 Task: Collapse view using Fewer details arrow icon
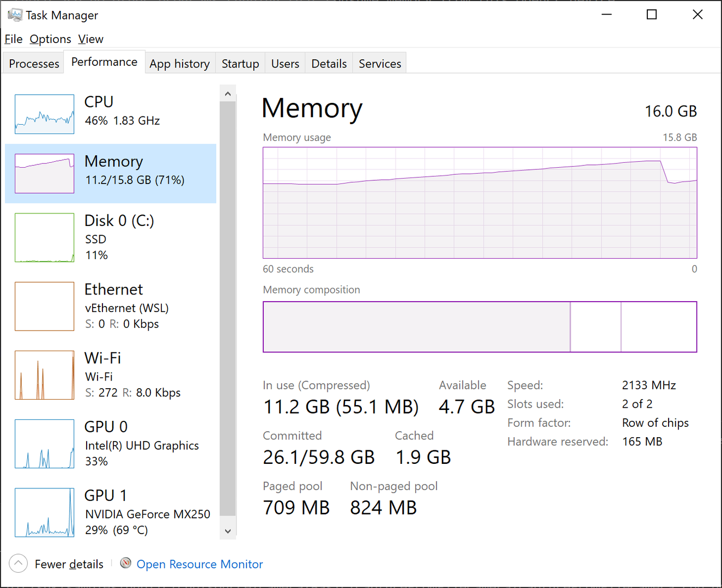pos(19,563)
